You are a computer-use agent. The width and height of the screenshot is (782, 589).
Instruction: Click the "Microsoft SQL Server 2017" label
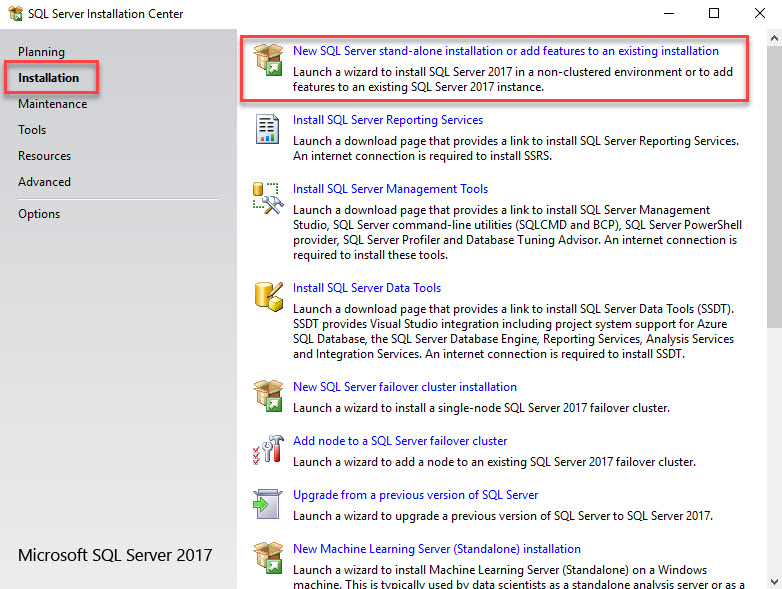pyautogui.click(x=115, y=555)
